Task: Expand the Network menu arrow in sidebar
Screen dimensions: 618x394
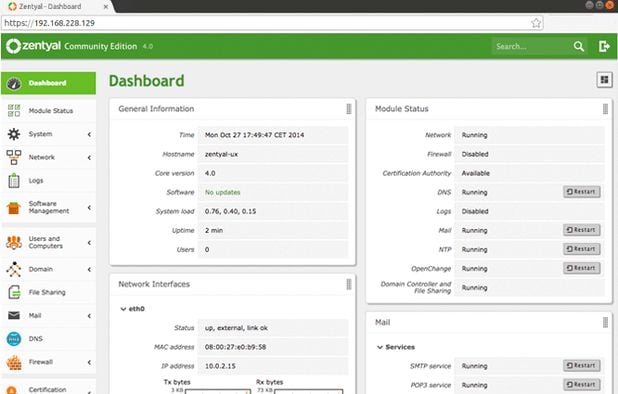Action: tap(89, 158)
